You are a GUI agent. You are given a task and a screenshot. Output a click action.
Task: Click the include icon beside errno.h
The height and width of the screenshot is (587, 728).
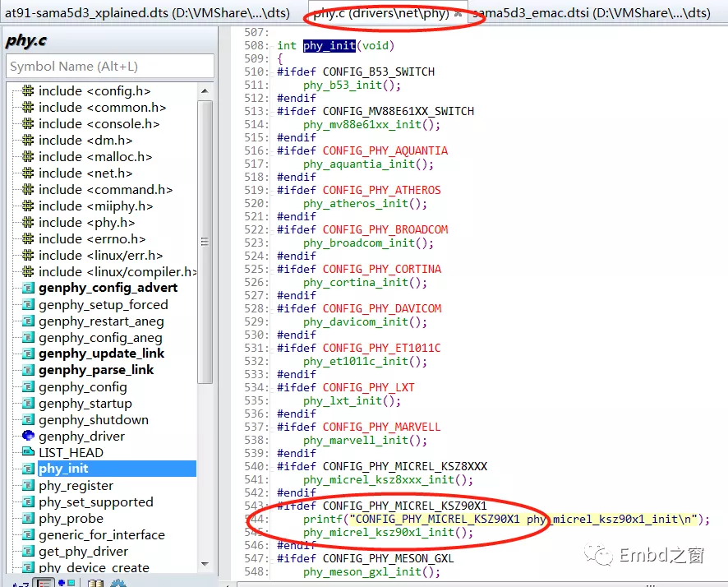click(28, 238)
